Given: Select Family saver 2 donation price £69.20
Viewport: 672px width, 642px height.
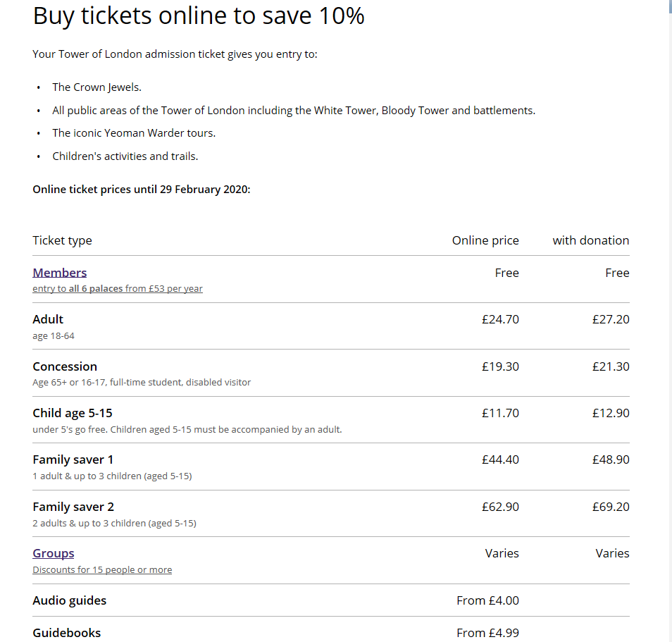Looking at the screenshot, I should coord(611,507).
